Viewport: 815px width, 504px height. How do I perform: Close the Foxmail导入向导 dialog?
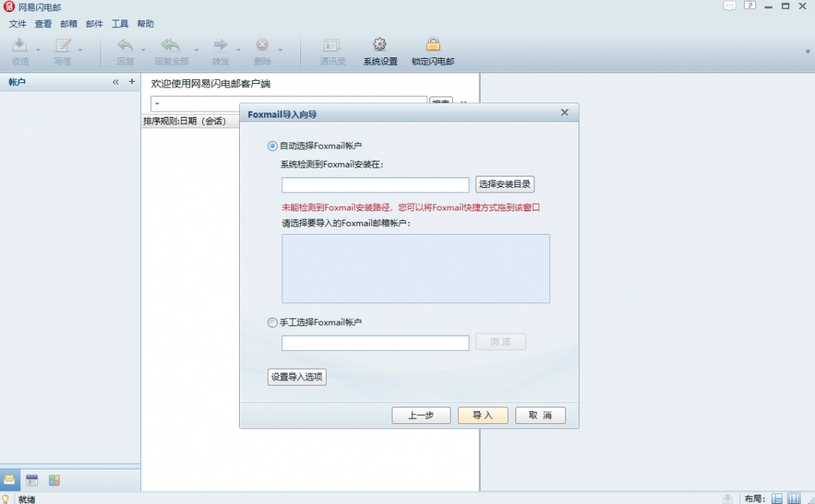pos(565,112)
